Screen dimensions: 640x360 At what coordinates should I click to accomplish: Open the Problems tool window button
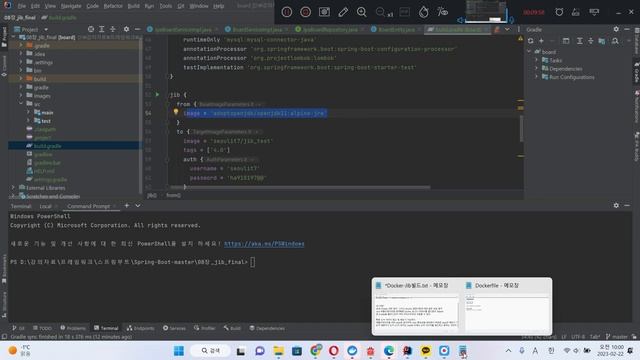[73, 328]
